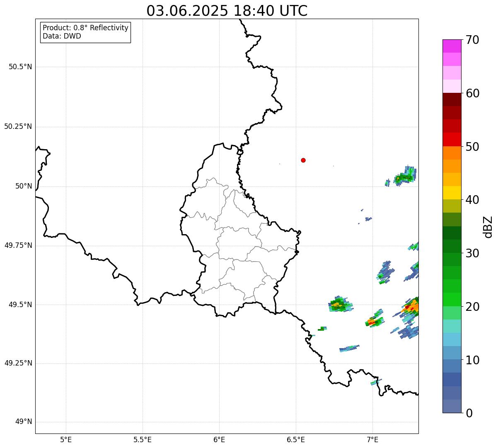Viewport: 498px width, 448px height.
Task: Click the 50.25°N latitude label
Action: (18, 126)
